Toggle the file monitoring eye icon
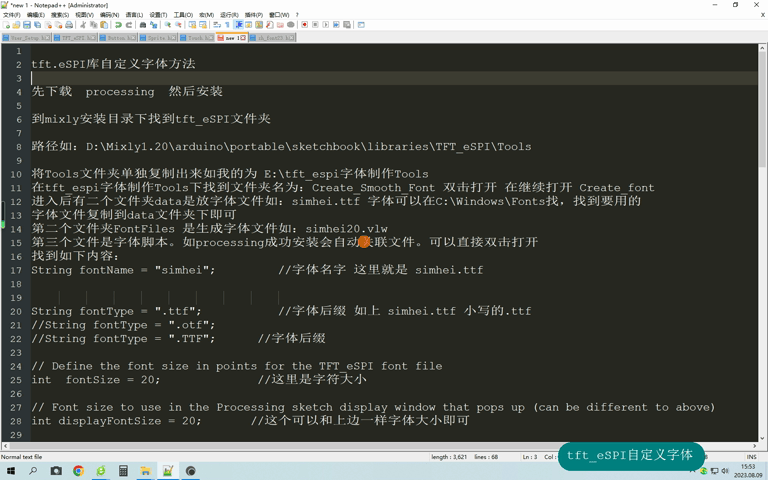This screenshot has width=768, height=480. pos(290,24)
